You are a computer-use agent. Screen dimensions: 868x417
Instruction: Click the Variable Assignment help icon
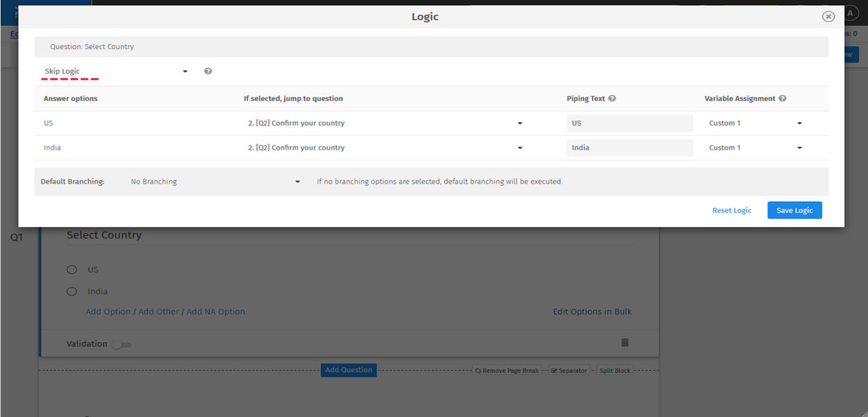[783, 98]
